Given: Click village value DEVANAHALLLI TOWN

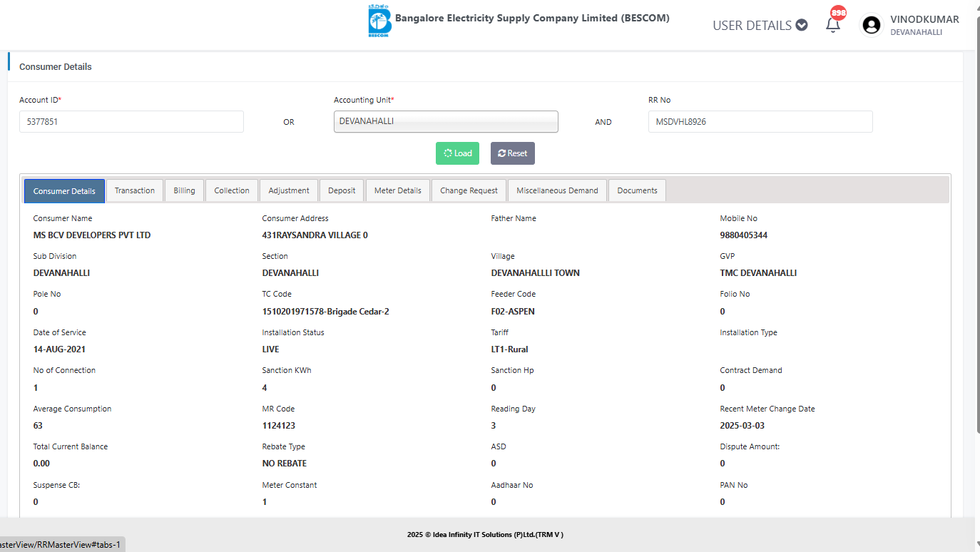Looking at the screenshot, I should coord(536,273).
